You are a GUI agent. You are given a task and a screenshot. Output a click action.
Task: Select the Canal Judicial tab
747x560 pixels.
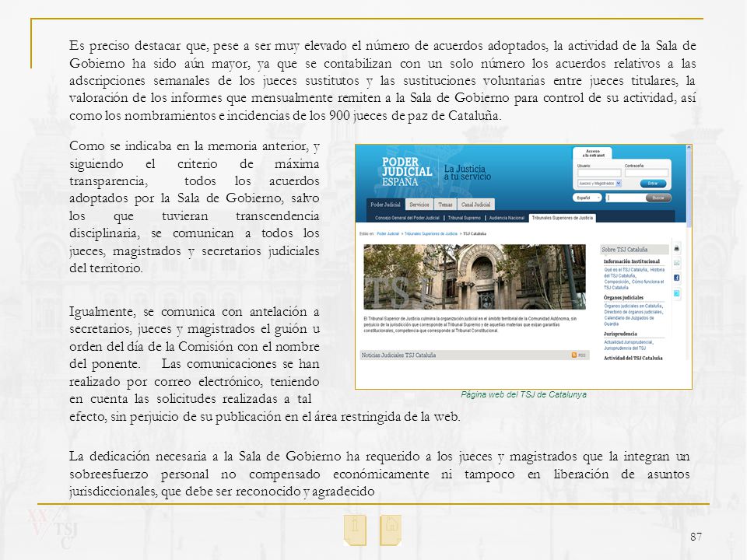click(x=476, y=205)
